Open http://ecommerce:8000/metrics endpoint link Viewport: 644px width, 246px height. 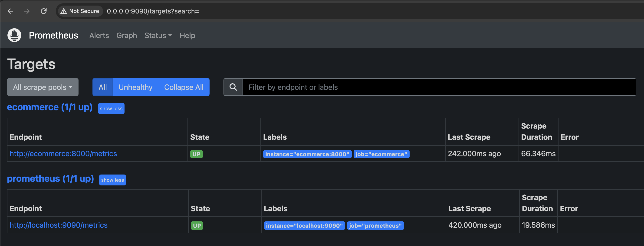[63, 154]
